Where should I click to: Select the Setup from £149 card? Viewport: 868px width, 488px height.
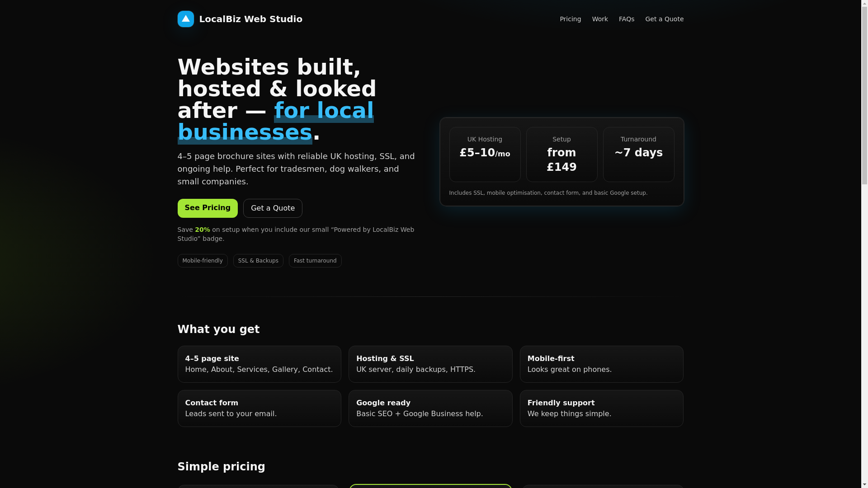click(561, 154)
